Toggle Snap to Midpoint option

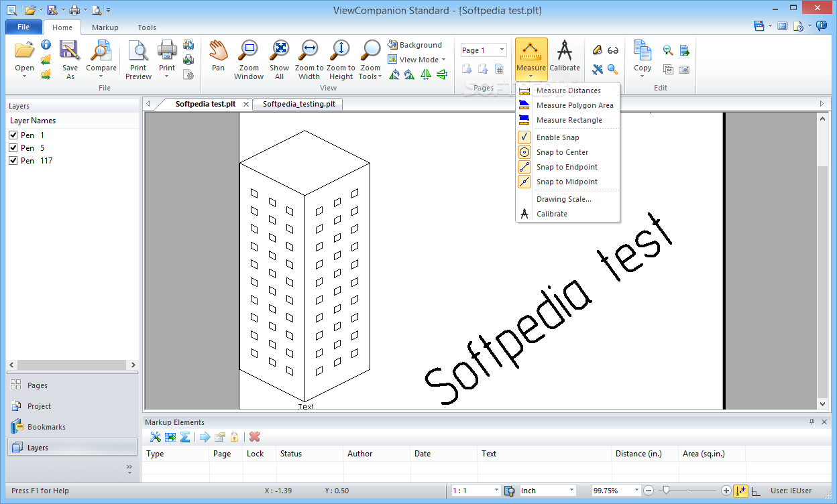(567, 182)
